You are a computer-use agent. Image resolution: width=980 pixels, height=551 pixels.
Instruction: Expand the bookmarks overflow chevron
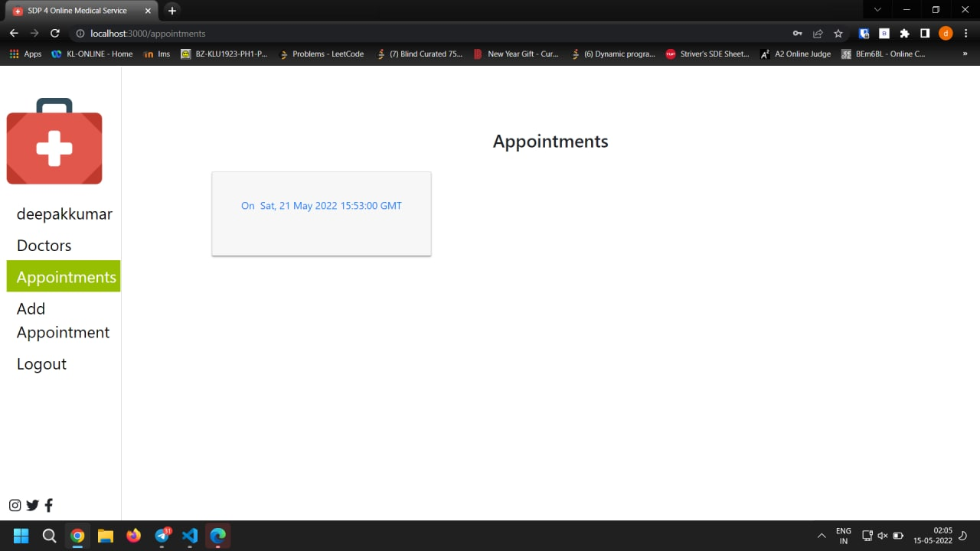coord(965,54)
